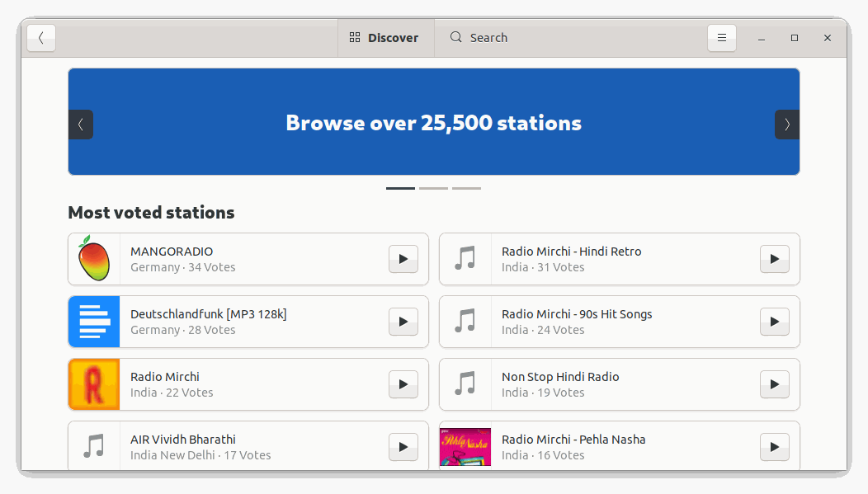Image resolution: width=868 pixels, height=494 pixels.
Task: Play Deutschlandfunk [MP3 128k]
Action: (403, 322)
